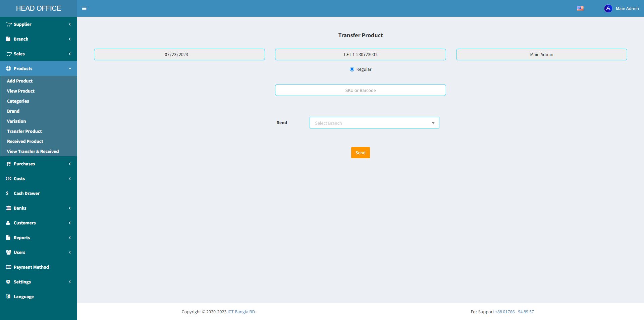Screen dimensions: 644x320
Task: Click the Transfer Product page heading
Action: (361, 35)
